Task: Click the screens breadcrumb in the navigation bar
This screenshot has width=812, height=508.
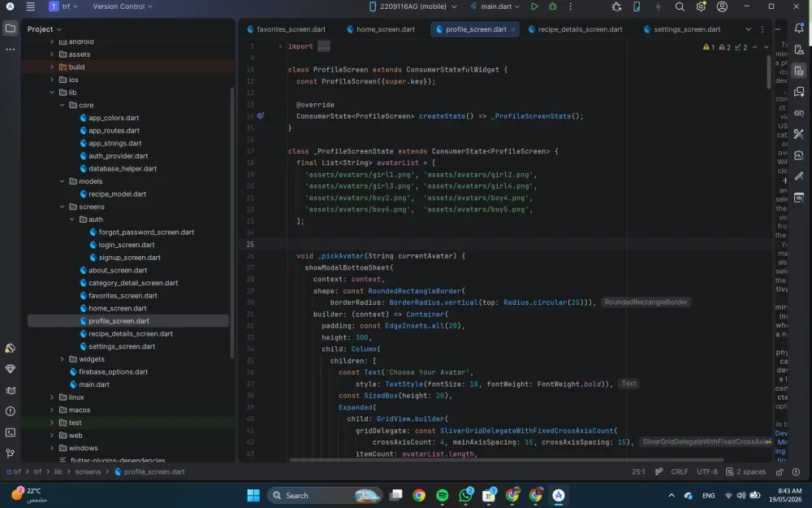Action: tap(88, 471)
